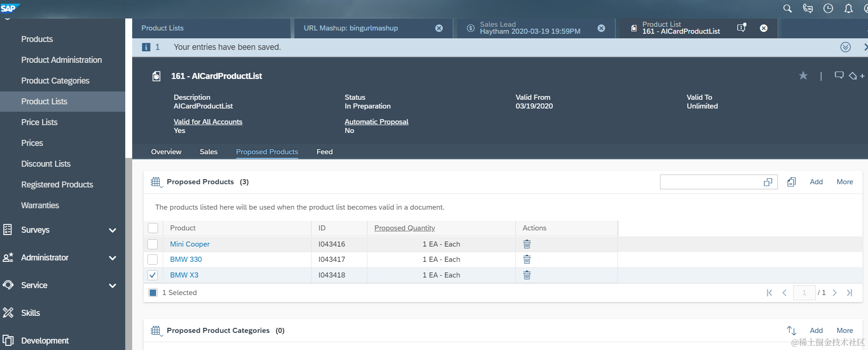Uncheck the BMW X3 row checkbox

click(x=153, y=275)
